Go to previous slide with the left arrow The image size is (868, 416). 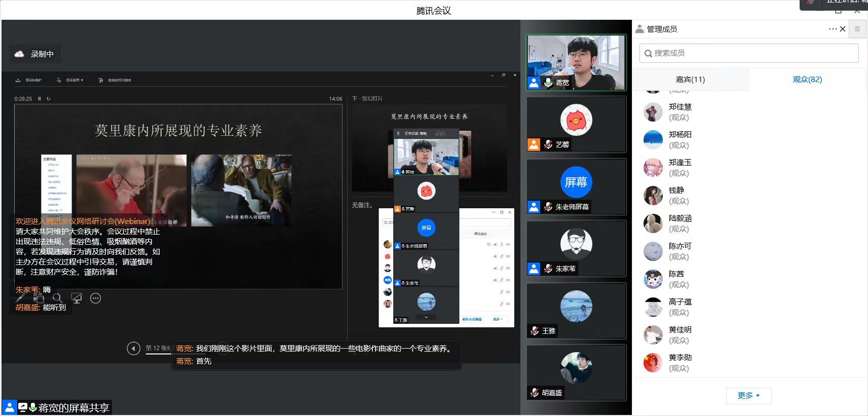(133, 349)
